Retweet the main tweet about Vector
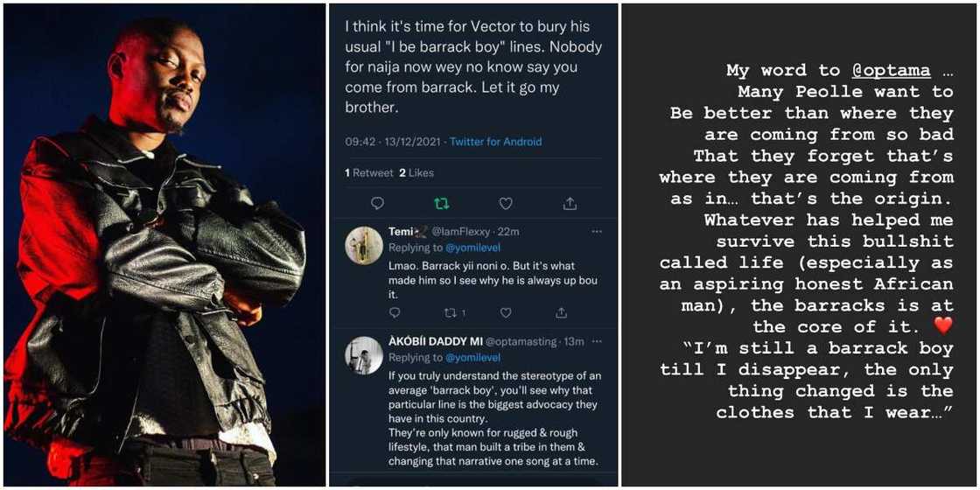Image resolution: width=980 pixels, height=490 pixels. (x=442, y=203)
